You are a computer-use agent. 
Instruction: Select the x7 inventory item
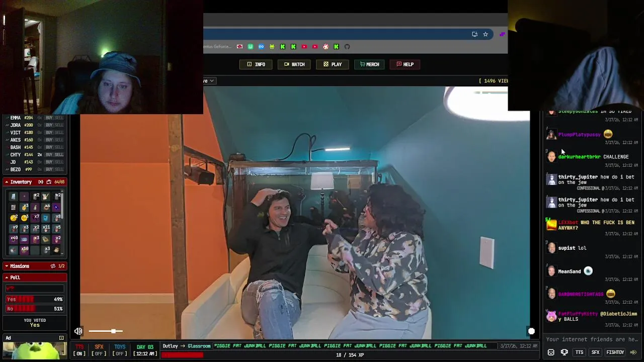[35, 218]
